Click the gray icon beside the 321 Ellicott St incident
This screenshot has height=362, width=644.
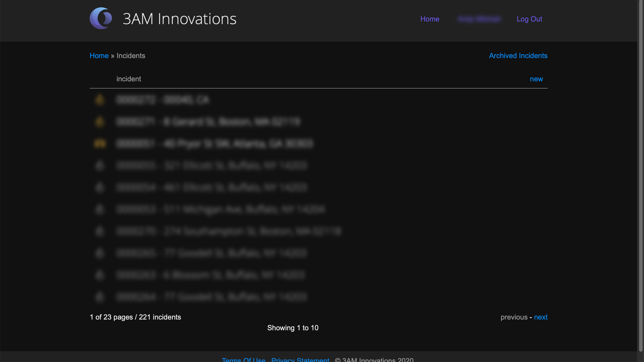pyautogui.click(x=100, y=165)
